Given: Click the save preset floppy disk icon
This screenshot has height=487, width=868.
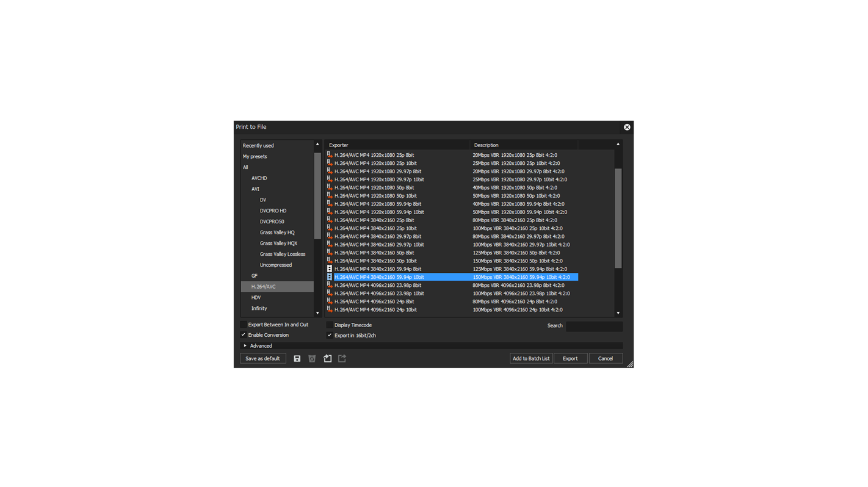Looking at the screenshot, I should 297,359.
